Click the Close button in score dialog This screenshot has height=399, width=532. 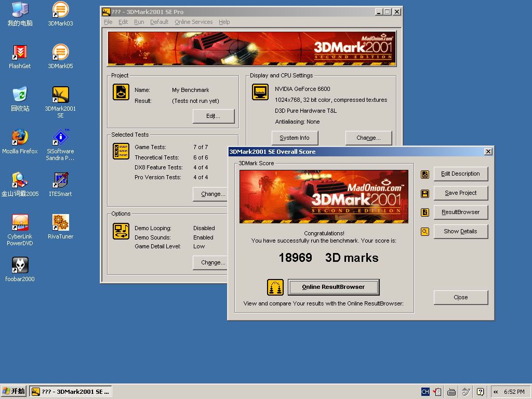(461, 297)
